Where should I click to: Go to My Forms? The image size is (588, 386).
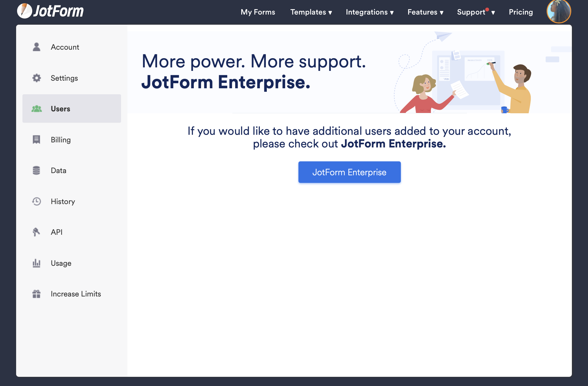tap(258, 12)
